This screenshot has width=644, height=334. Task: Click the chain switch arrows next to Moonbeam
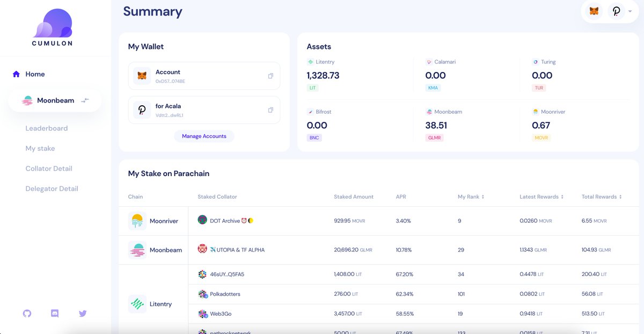point(85,100)
